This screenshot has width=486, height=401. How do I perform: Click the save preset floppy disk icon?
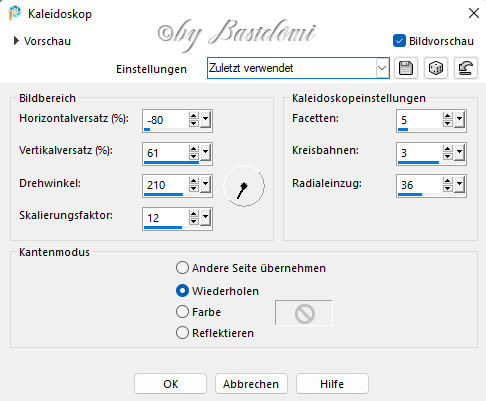[x=406, y=68]
